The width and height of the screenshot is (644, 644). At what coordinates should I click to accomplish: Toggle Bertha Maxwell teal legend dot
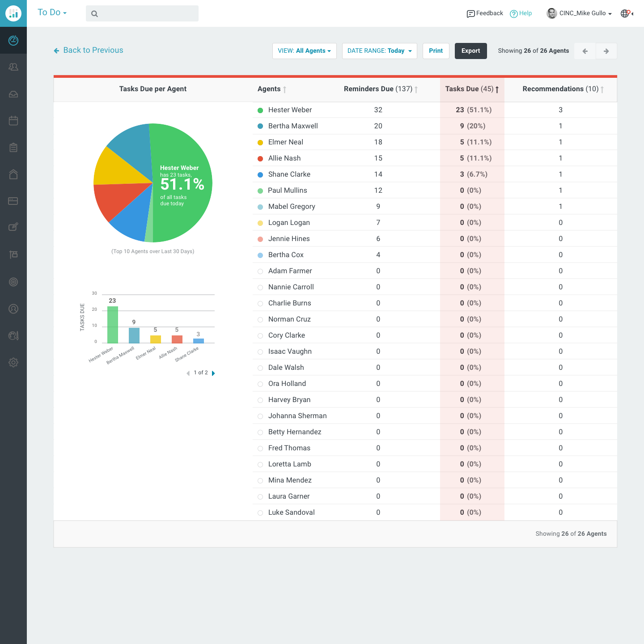point(260,127)
